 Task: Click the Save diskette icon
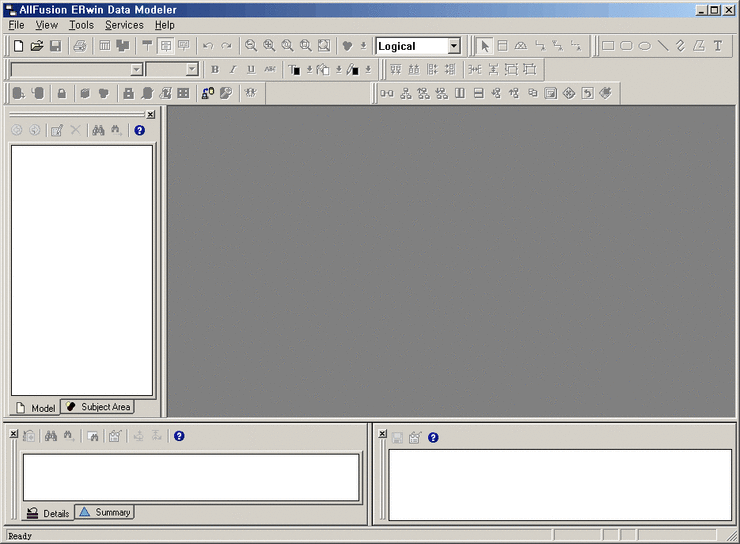point(56,46)
